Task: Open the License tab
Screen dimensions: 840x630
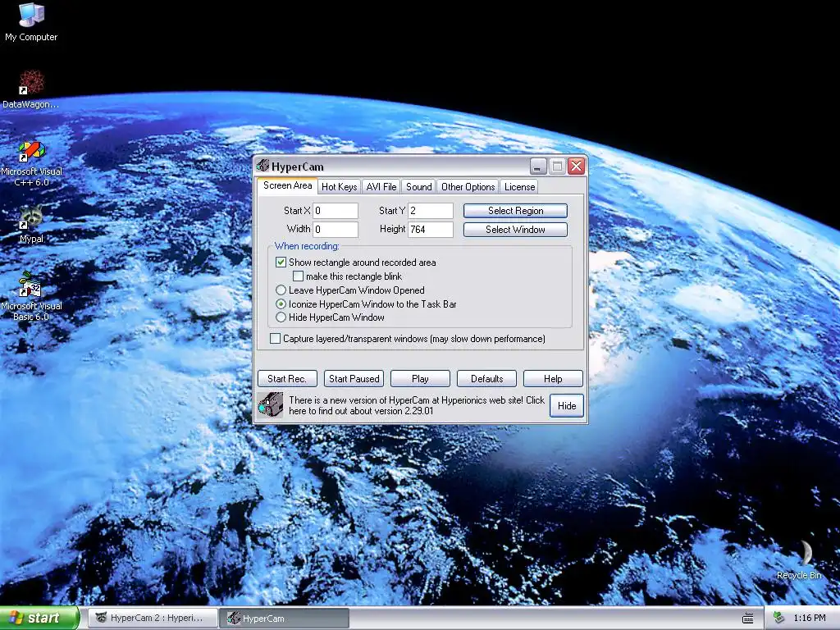Action: coord(519,187)
